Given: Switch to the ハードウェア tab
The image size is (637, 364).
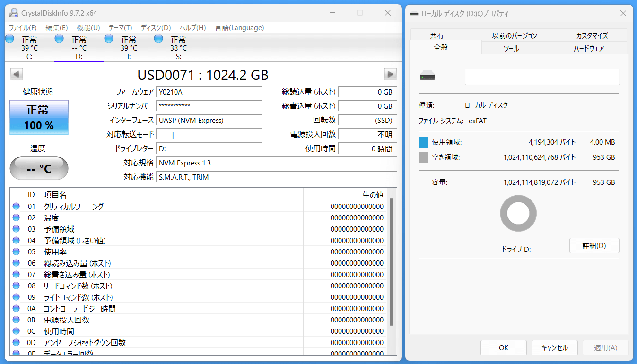Looking at the screenshot, I should click(588, 48).
